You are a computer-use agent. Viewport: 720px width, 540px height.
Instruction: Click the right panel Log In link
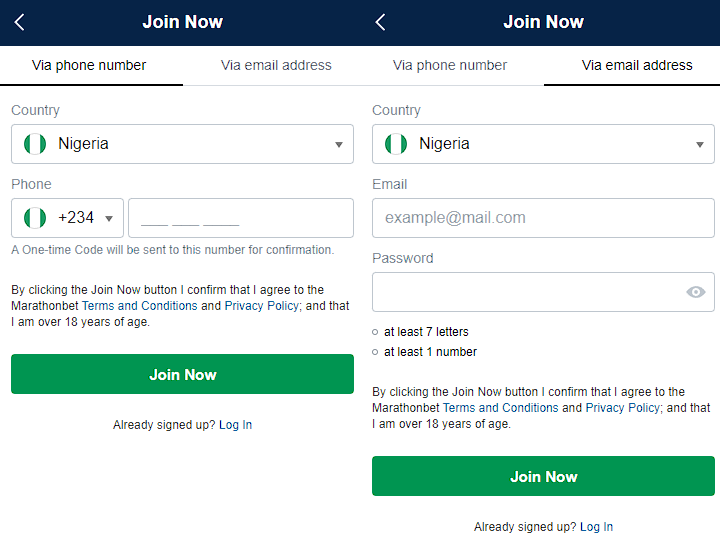[x=596, y=527]
